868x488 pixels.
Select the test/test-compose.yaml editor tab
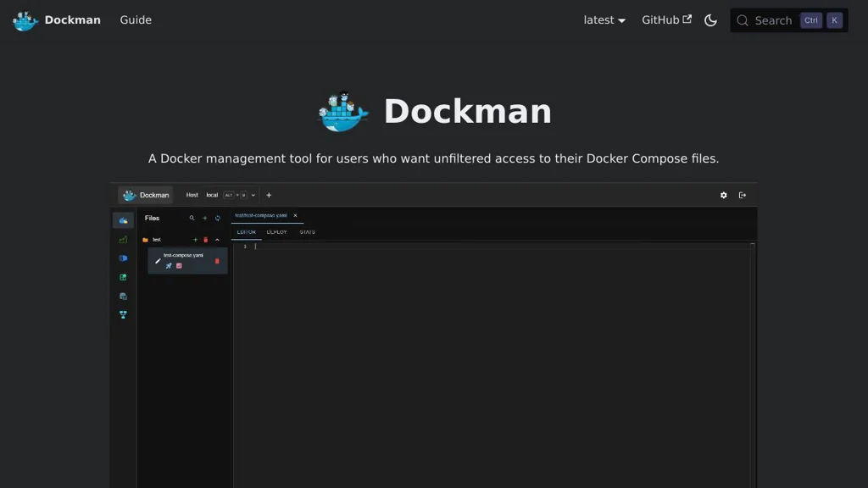point(261,215)
